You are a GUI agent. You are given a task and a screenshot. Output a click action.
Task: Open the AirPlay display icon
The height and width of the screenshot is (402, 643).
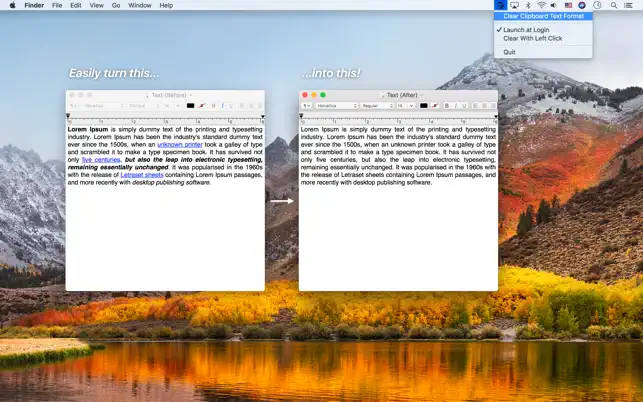tap(514, 5)
